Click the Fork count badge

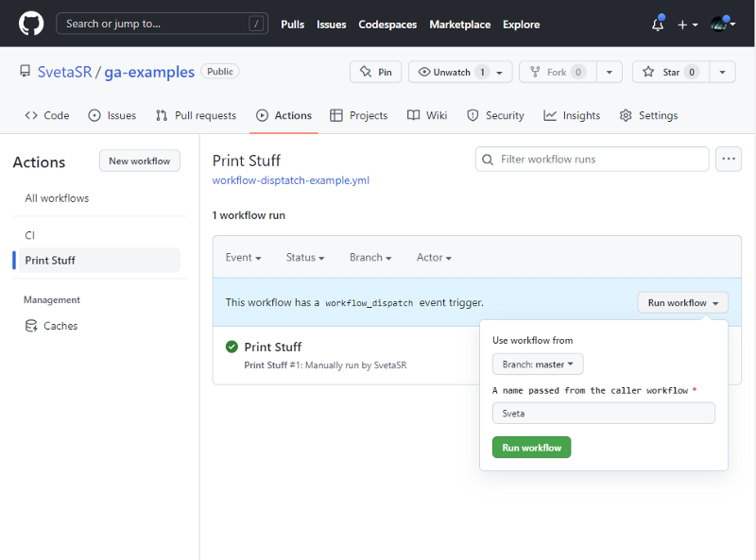578,72
